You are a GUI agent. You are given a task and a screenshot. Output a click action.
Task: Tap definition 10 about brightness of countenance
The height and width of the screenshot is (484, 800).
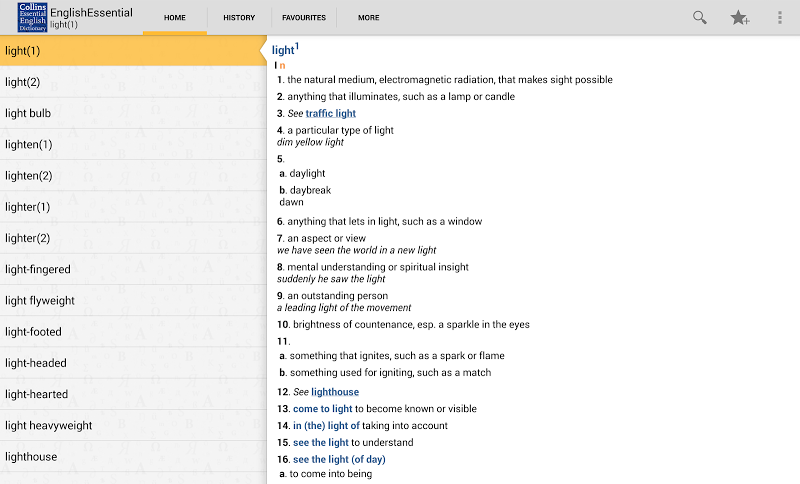click(x=403, y=324)
